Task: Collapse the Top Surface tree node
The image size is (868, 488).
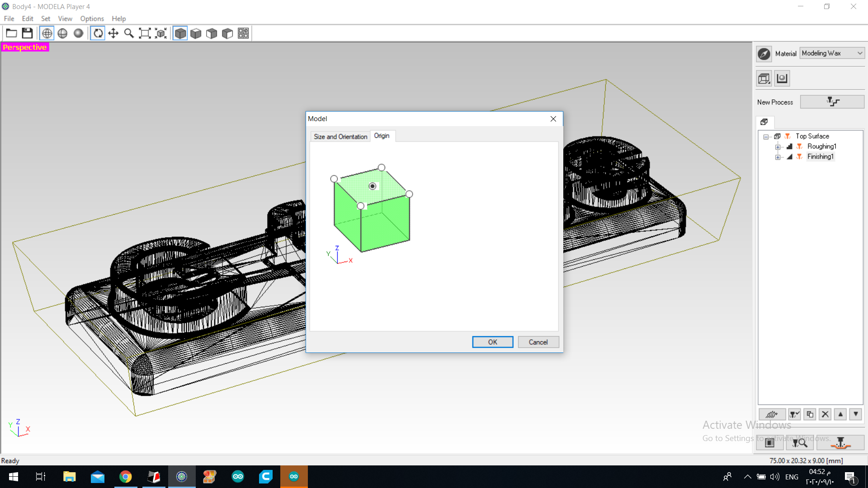Action: [x=766, y=136]
